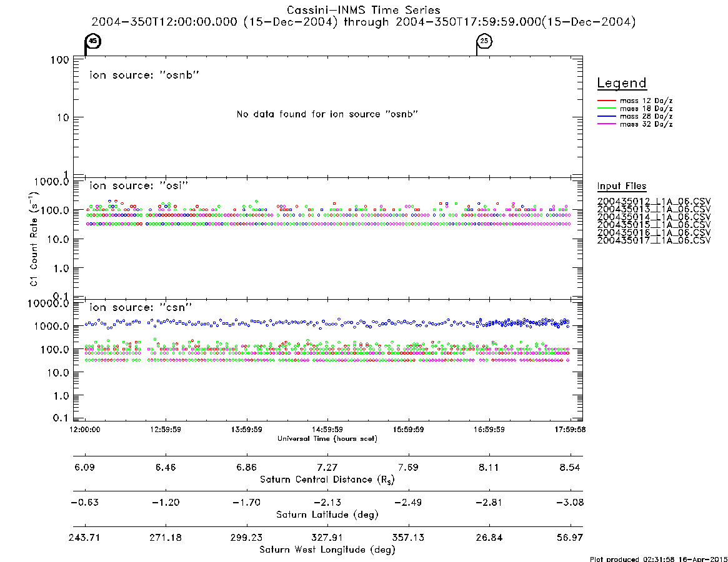The image size is (728, 562).
Task: Click the Input Files heading
Action: tap(622, 186)
